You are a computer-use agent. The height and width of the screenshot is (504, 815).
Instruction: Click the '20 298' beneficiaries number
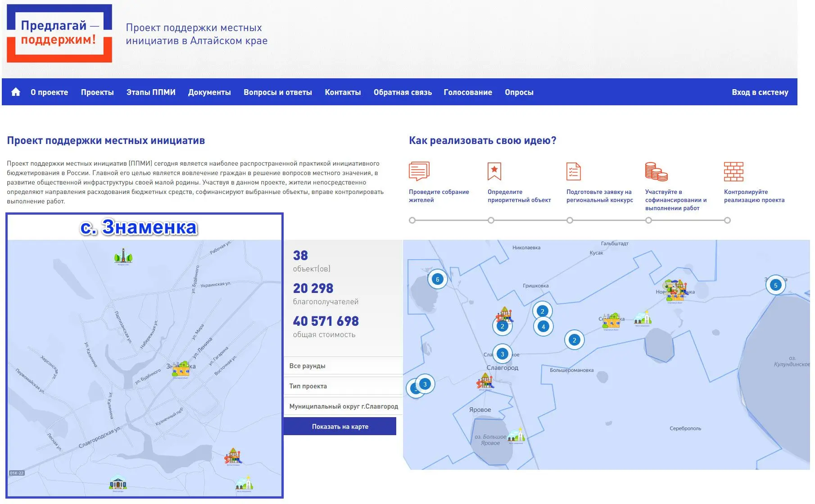tap(313, 288)
